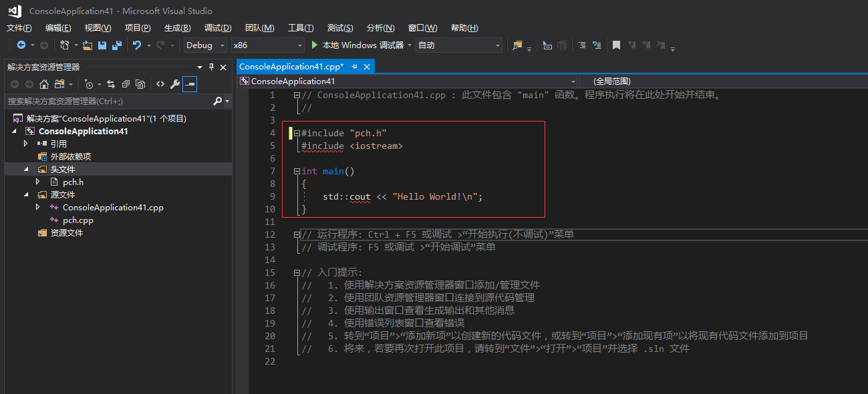Select the Home icon in Solution Explorer

43,84
